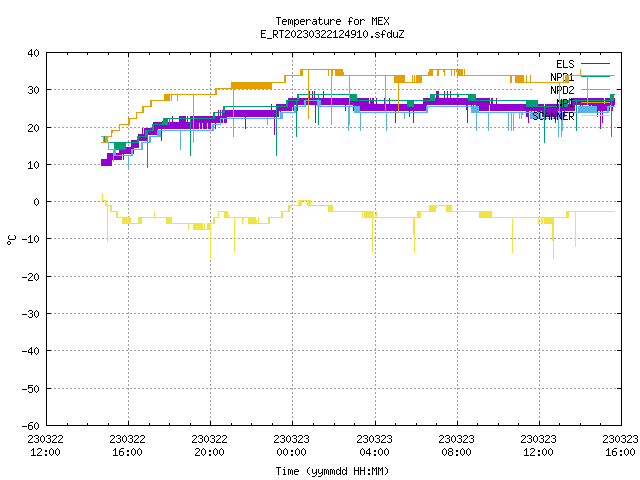Click the light blue NPD2 legend line sample

click(595, 90)
